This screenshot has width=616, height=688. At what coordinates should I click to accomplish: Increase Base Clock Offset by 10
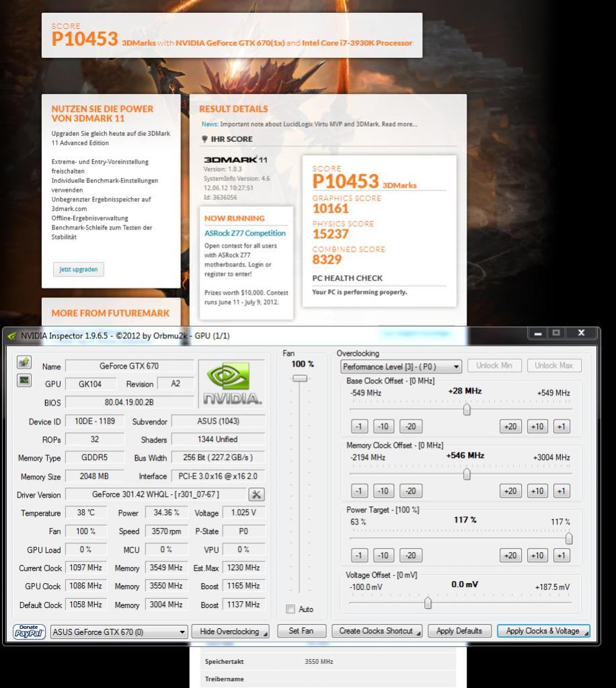[537, 426]
